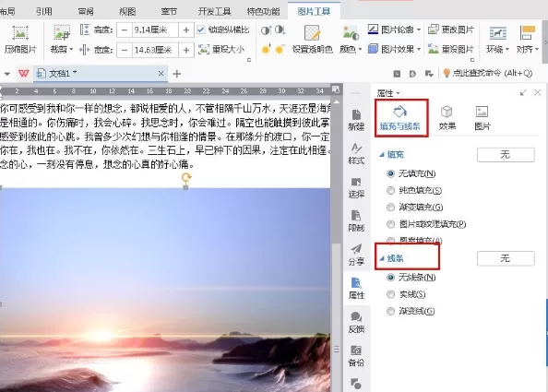Collapse the 线条 section
This screenshot has height=392, width=548.
tap(382, 258)
